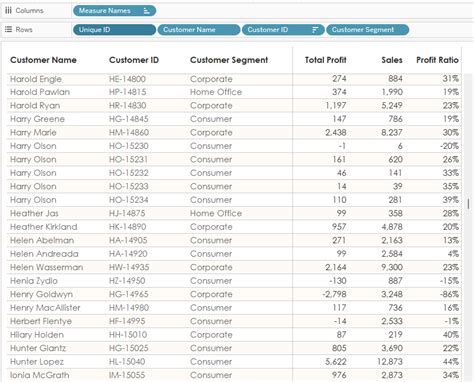Select customer ID HM-14860
The image size is (474, 382).
click(129, 133)
